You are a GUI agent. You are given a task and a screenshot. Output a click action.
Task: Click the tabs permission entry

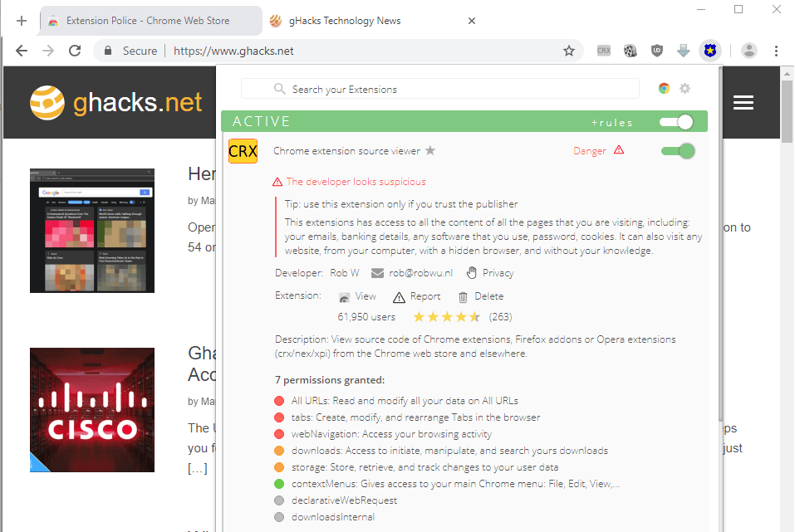tap(415, 417)
